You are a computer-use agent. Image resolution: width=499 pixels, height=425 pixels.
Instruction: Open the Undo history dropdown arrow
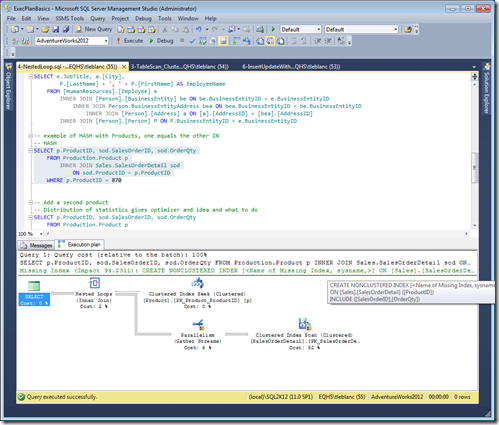207,29
